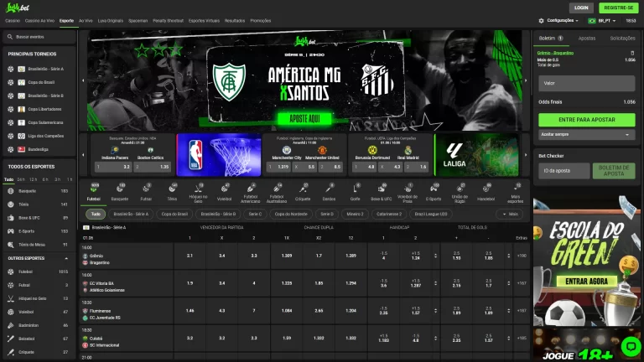Collapse the Outros Esportes section
This screenshot has width=644, height=362.
[66, 258]
